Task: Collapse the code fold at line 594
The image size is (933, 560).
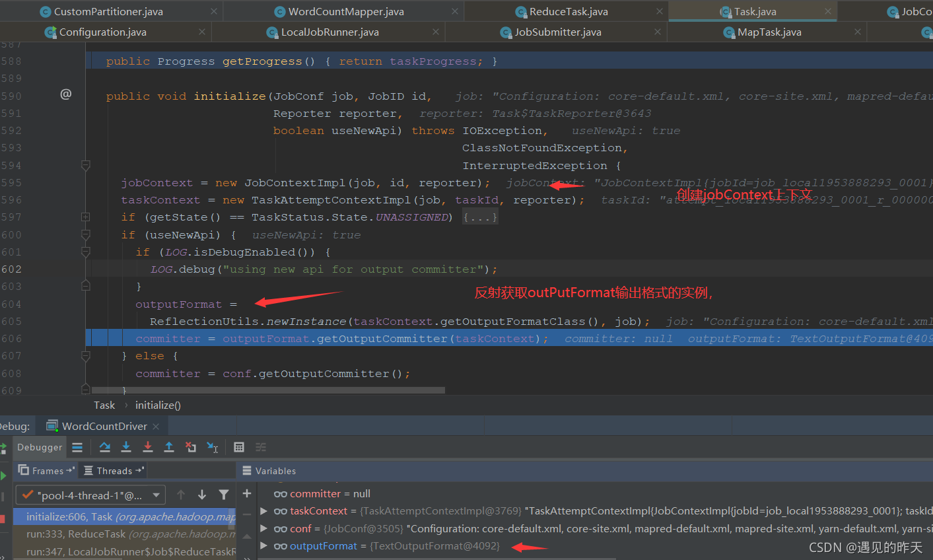Action: (x=85, y=165)
